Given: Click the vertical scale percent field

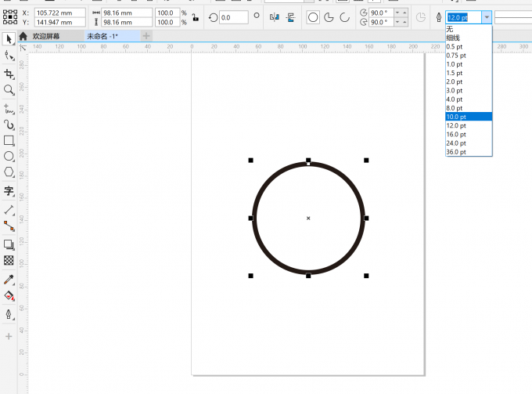Looking at the screenshot, I should click(x=167, y=23).
